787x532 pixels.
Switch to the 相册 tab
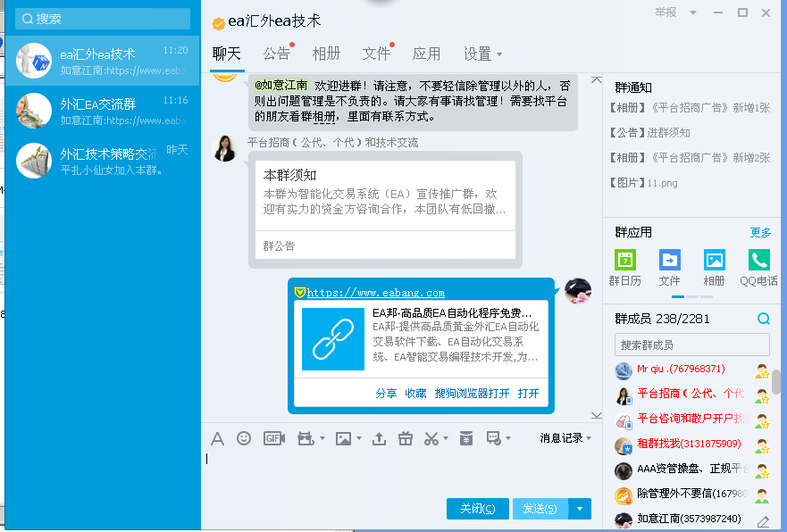point(326,54)
